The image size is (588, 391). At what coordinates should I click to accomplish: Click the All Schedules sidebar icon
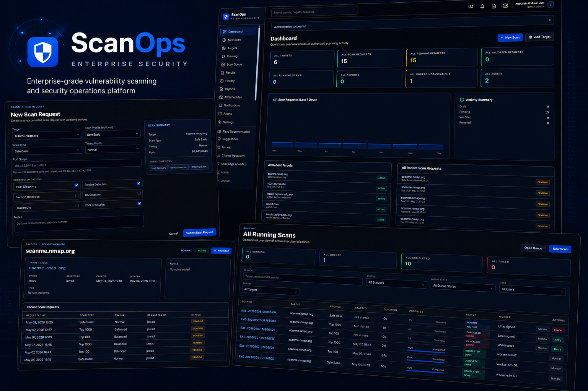pos(221,97)
